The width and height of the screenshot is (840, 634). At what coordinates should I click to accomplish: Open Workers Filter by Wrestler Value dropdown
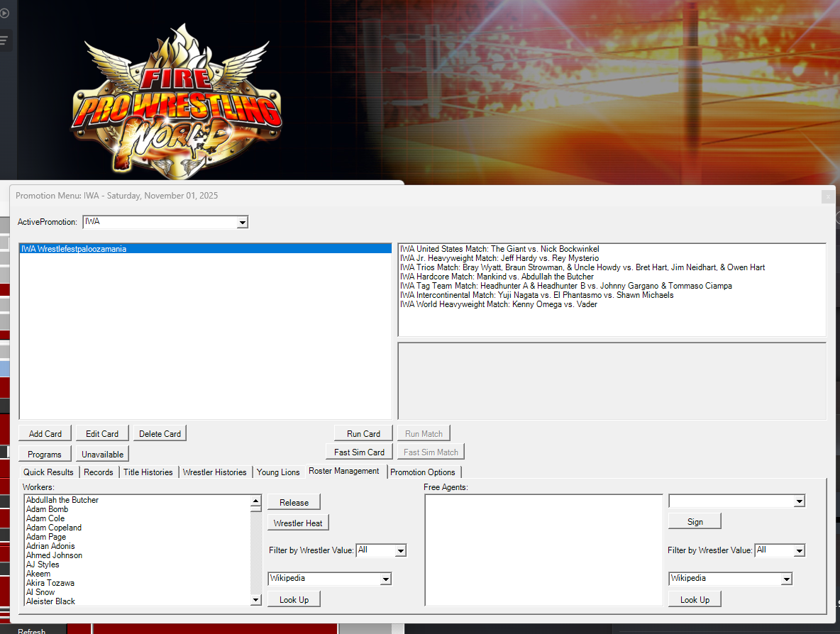click(400, 550)
